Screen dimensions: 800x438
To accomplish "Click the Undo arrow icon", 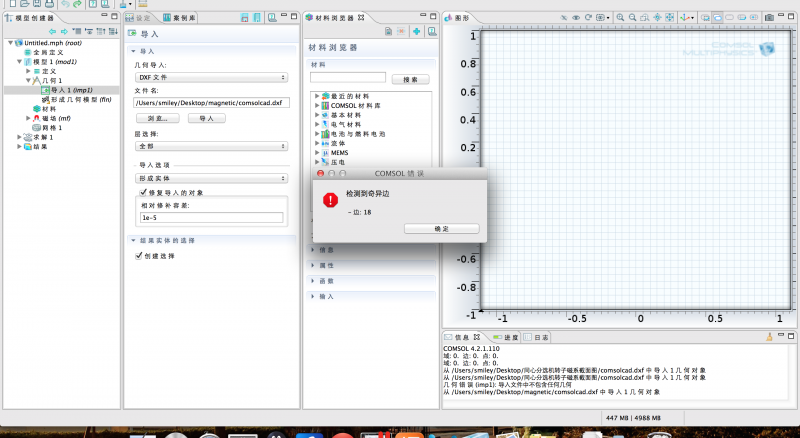I will (x=65, y=4).
